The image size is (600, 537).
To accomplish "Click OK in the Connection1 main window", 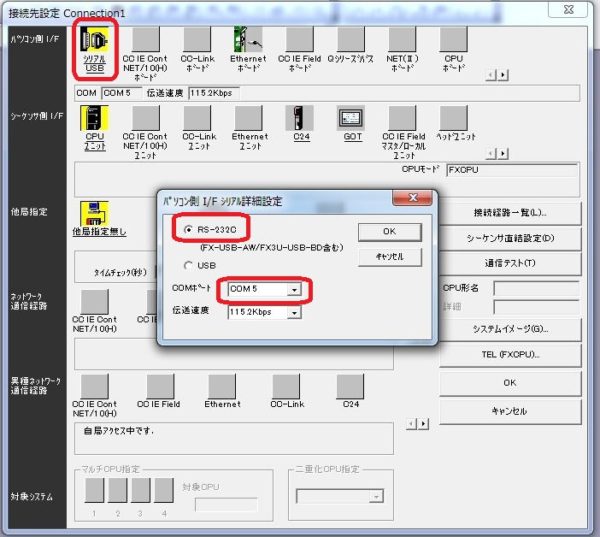I will (510, 383).
